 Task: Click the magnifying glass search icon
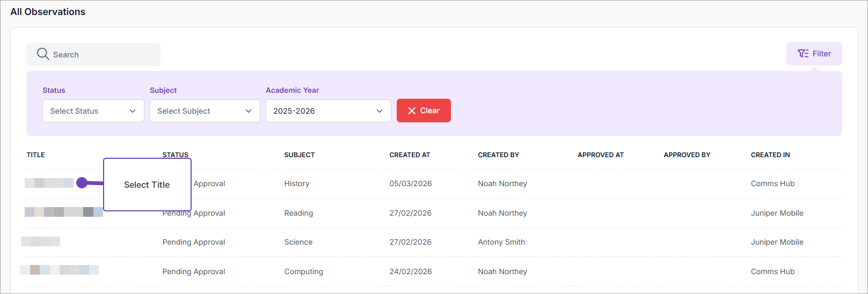click(43, 54)
